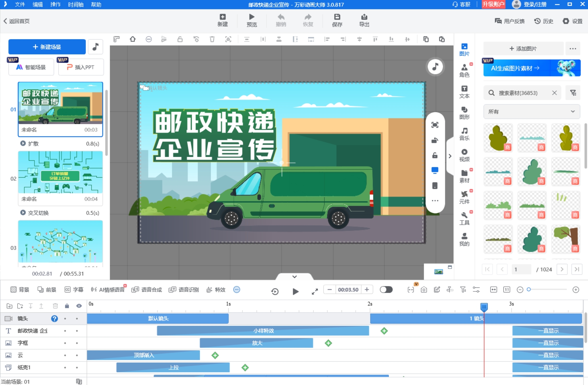
Task: Collapse the right panel via arrow handle
Action: pyautogui.click(x=450, y=156)
